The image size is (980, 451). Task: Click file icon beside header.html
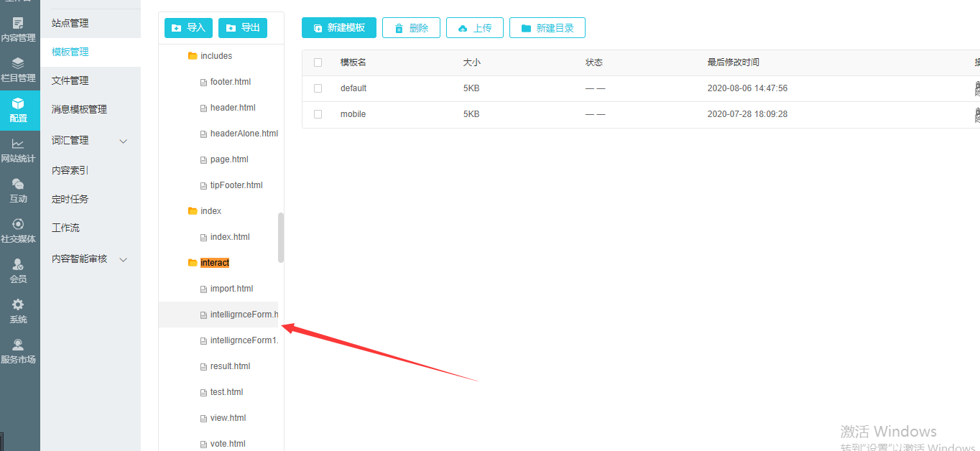[203, 108]
